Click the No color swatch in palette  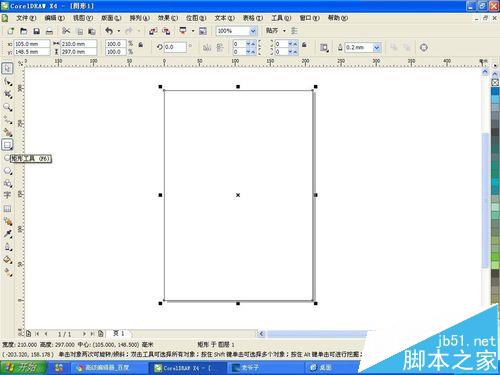(x=495, y=82)
